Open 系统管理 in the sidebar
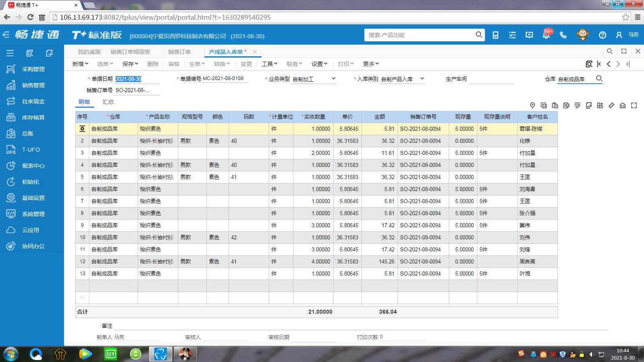 (33, 214)
